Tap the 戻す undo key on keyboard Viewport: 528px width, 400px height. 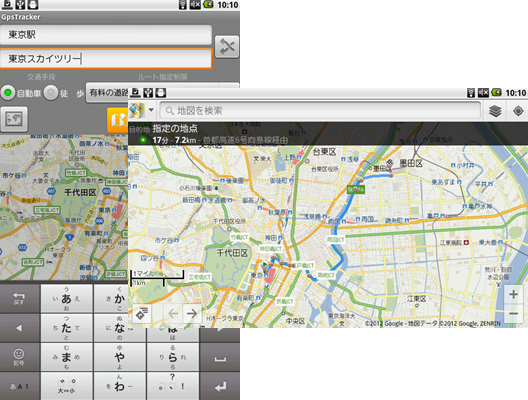(x=19, y=299)
